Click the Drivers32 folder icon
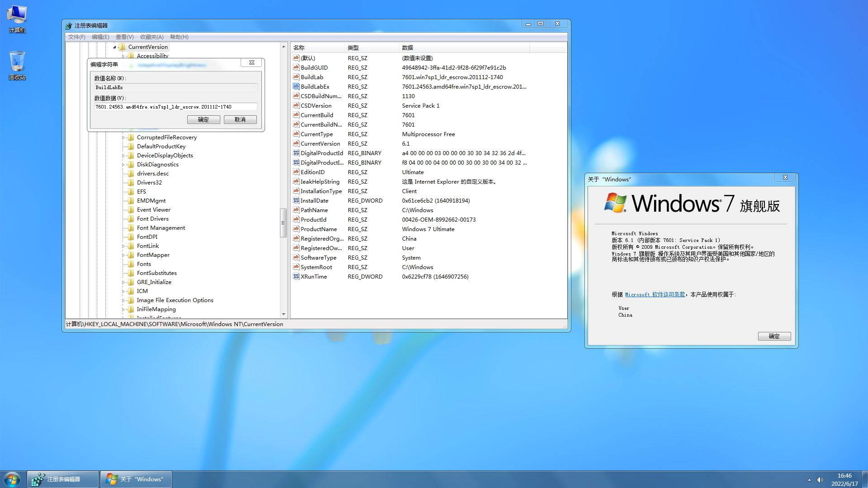The height and width of the screenshot is (488, 868). click(x=131, y=183)
